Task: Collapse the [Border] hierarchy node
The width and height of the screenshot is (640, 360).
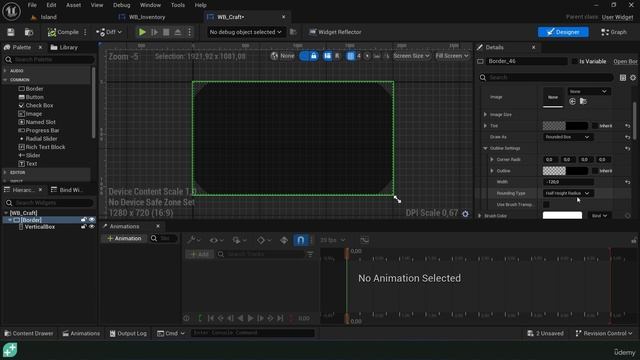Action: [x=10, y=220]
